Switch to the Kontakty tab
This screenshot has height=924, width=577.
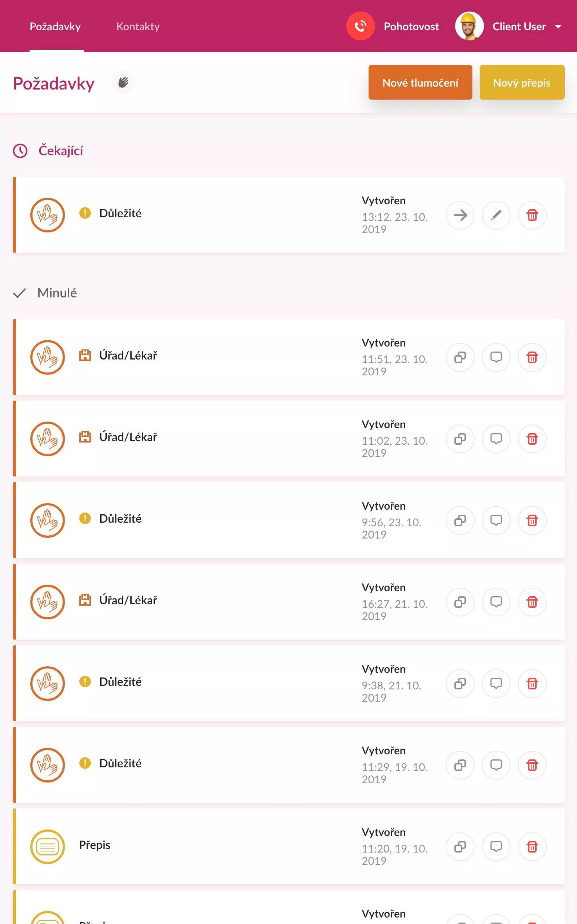138,26
